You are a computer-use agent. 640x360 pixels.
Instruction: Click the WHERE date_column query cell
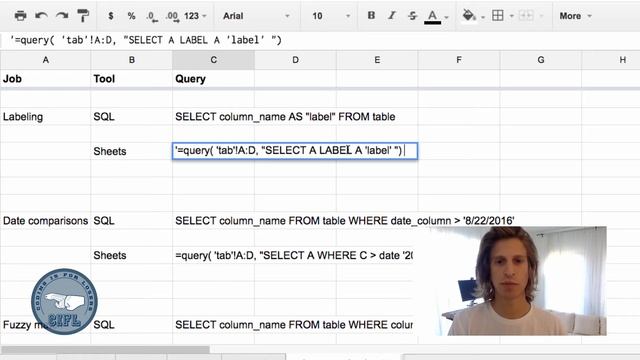[344, 221]
